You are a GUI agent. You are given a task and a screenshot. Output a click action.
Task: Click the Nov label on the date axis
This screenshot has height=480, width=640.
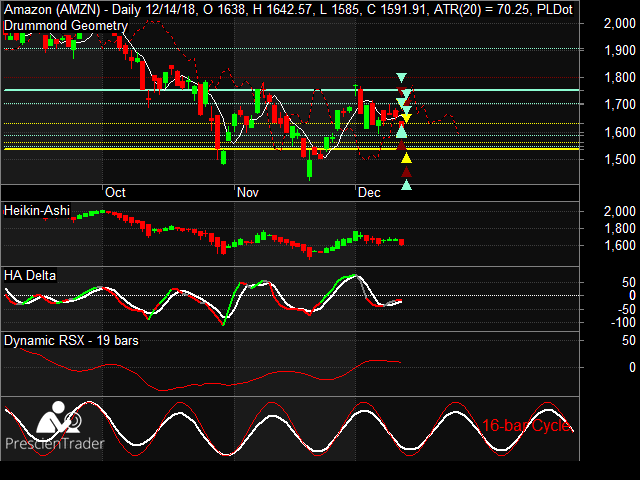[248, 193]
